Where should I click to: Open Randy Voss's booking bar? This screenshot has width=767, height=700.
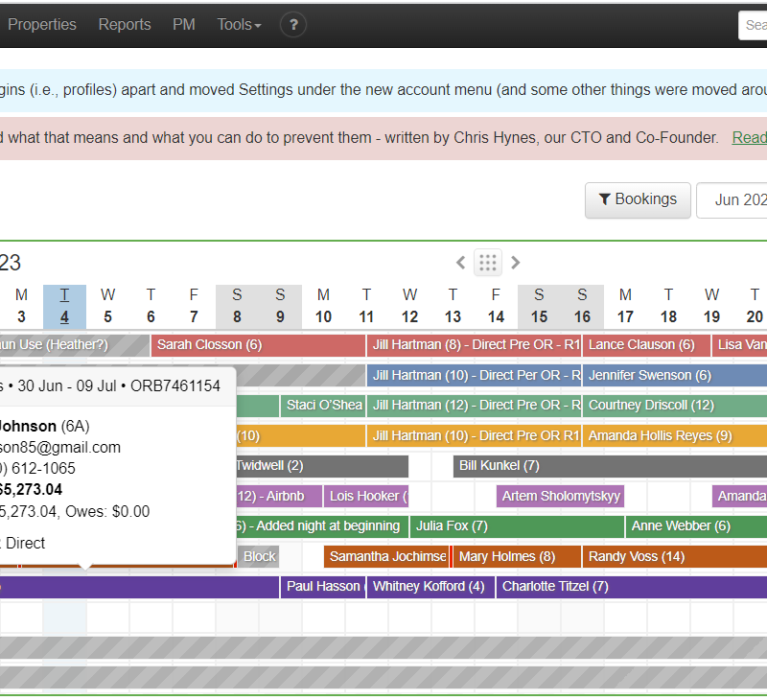click(639, 556)
